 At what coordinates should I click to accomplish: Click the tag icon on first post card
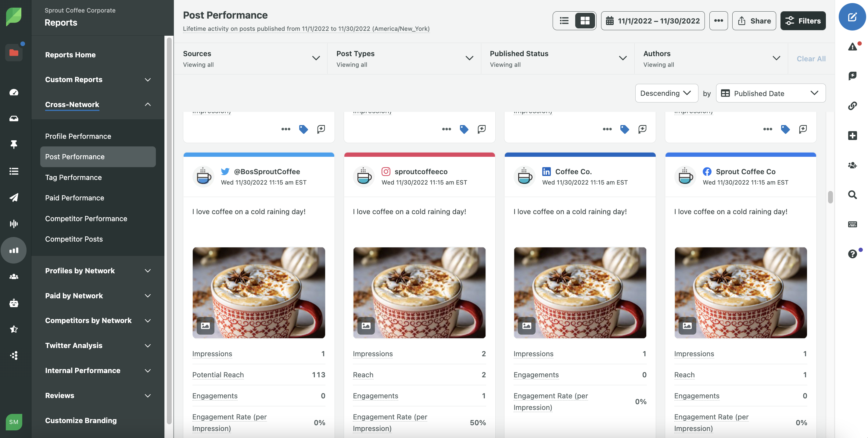[x=303, y=129]
